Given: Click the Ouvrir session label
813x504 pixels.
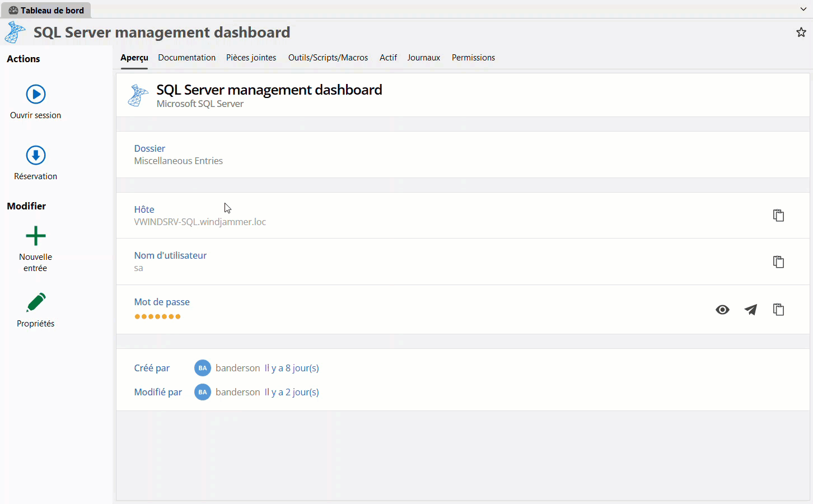Looking at the screenshot, I should click(x=36, y=115).
